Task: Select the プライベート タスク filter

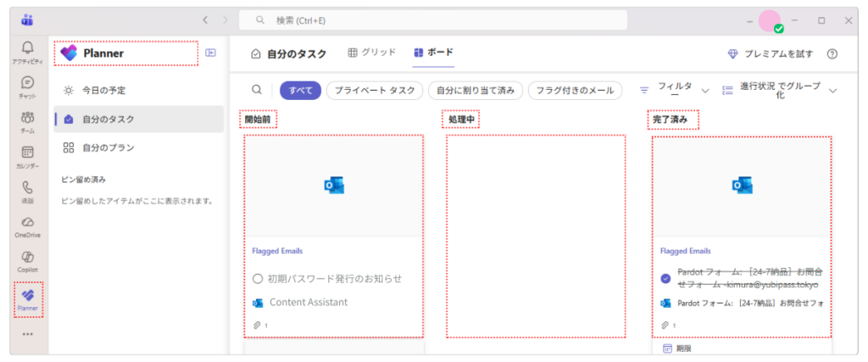Action: click(375, 91)
